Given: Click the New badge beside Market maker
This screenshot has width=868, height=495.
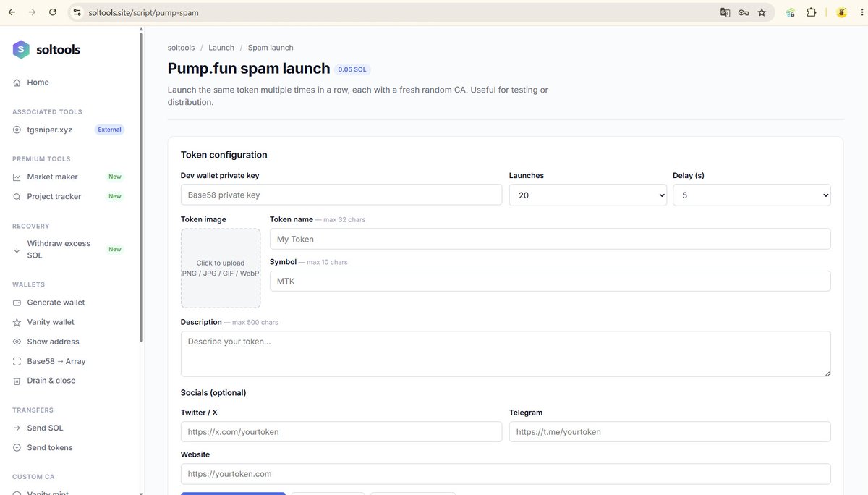Looking at the screenshot, I should (x=115, y=177).
